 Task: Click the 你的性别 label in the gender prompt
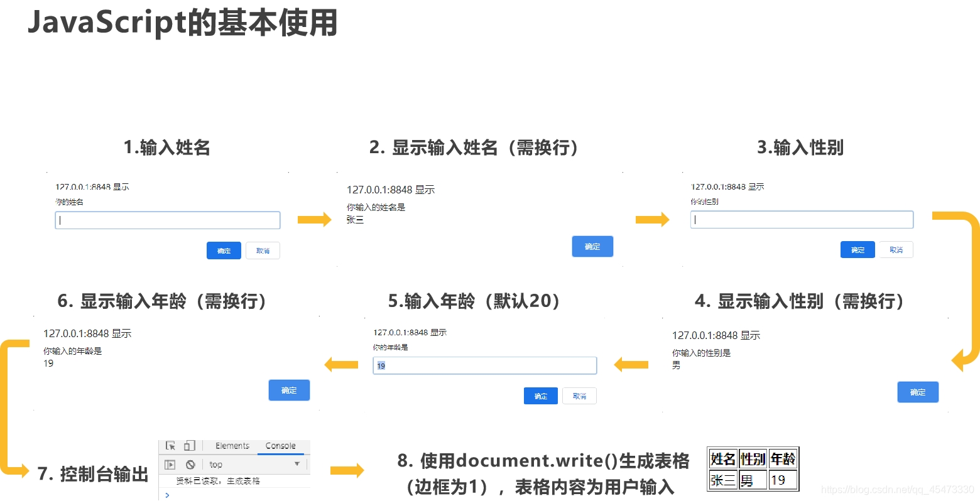[x=704, y=202]
